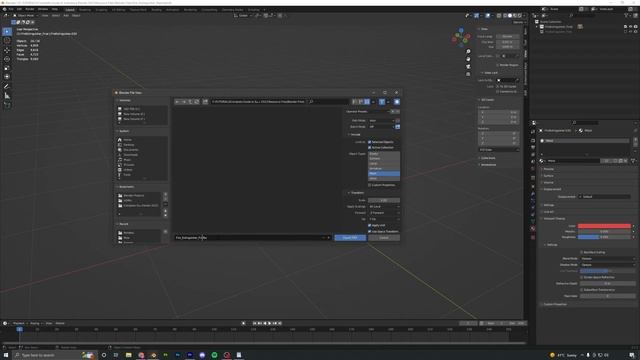Screen dimensions: 640x360
Task: Open material Blend Mode dropdown
Action: click(607, 258)
